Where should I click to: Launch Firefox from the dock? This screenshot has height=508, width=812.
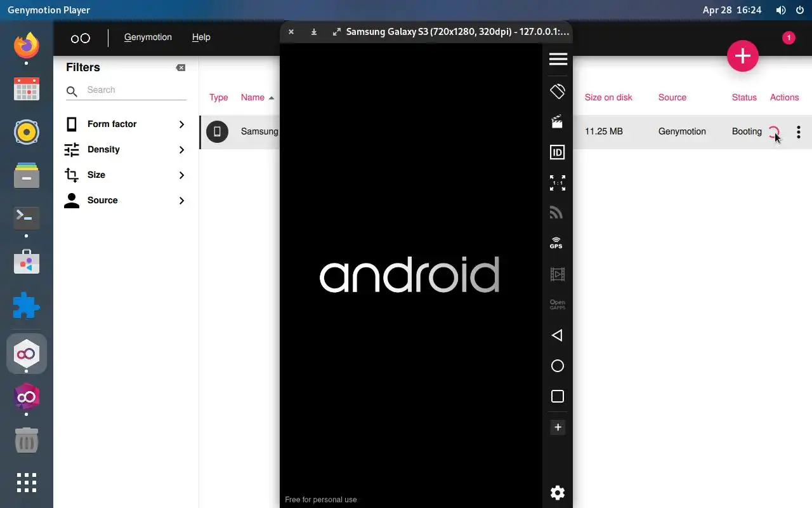coord(27,45)
